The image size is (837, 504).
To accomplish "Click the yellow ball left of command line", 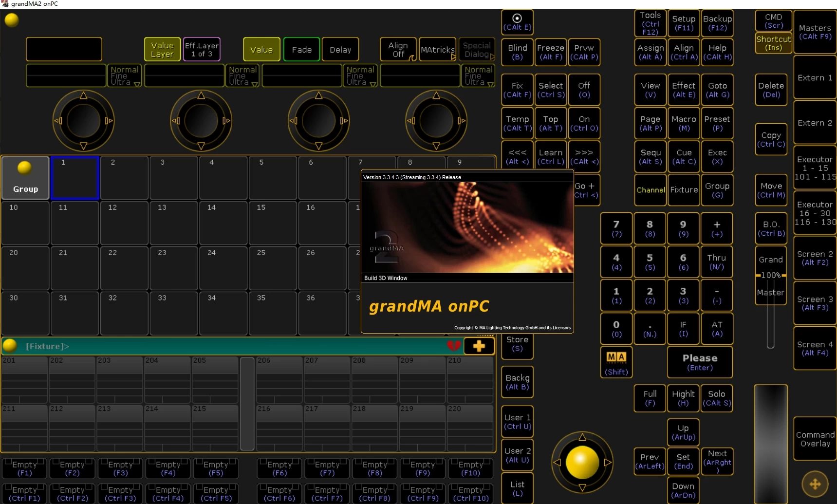I will click(10, 345).
